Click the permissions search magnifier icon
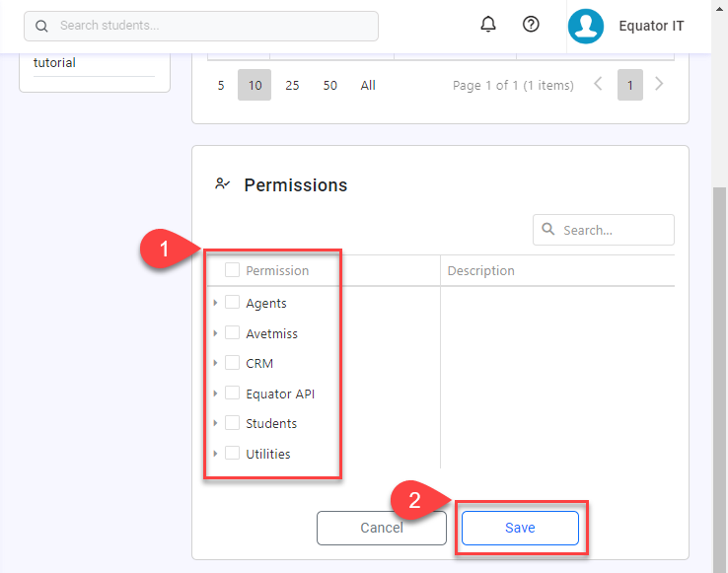Image resolution: width=728 pixels, height=573 pixels. 548,230
